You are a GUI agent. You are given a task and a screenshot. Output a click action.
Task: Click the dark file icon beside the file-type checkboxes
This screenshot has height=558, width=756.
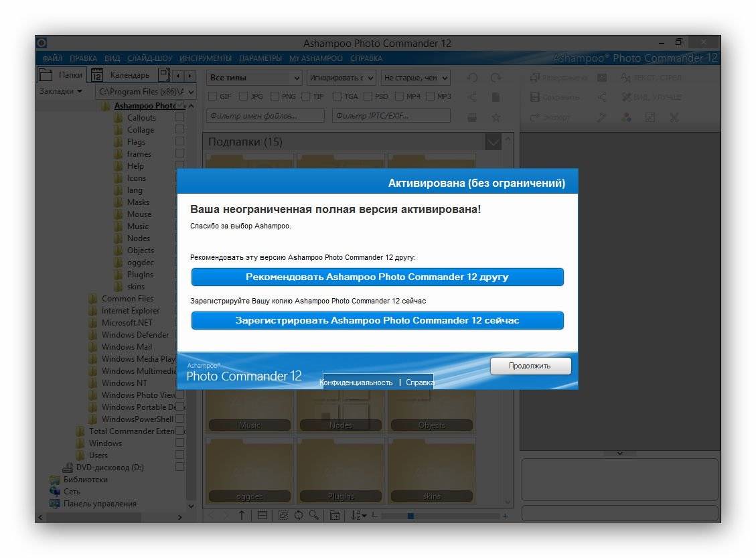point(496,97)
